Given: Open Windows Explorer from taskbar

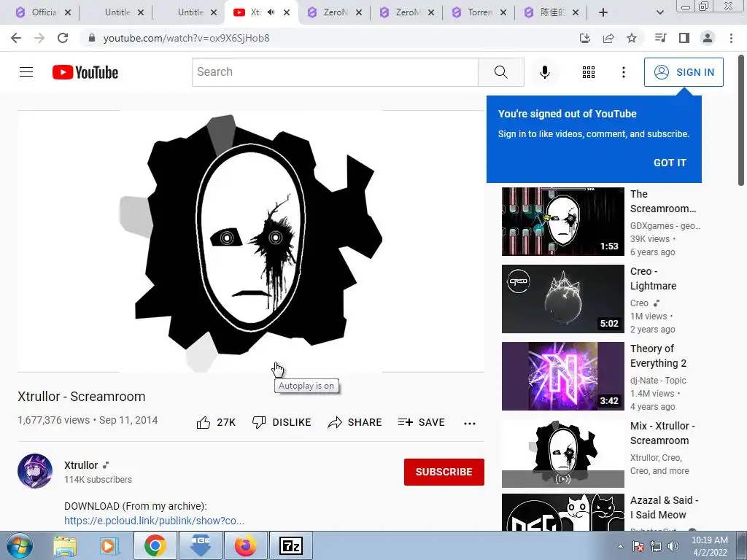Looking at the screenshot, I should [x=65, y=545].
